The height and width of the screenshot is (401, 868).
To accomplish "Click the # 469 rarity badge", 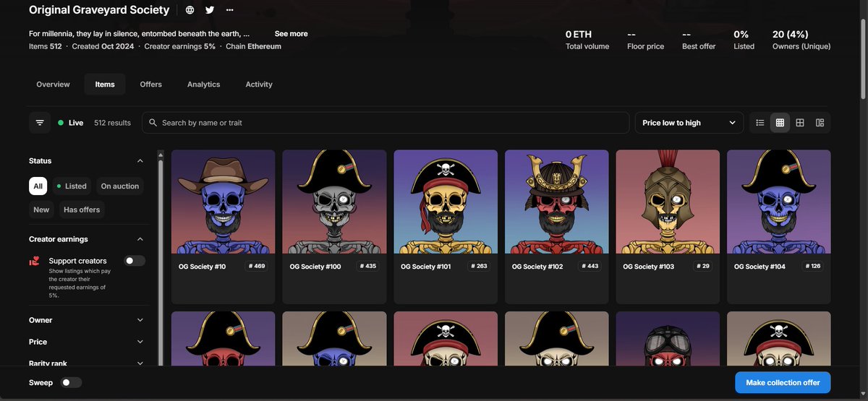I will pyautogui.click(x=257, y=267).
